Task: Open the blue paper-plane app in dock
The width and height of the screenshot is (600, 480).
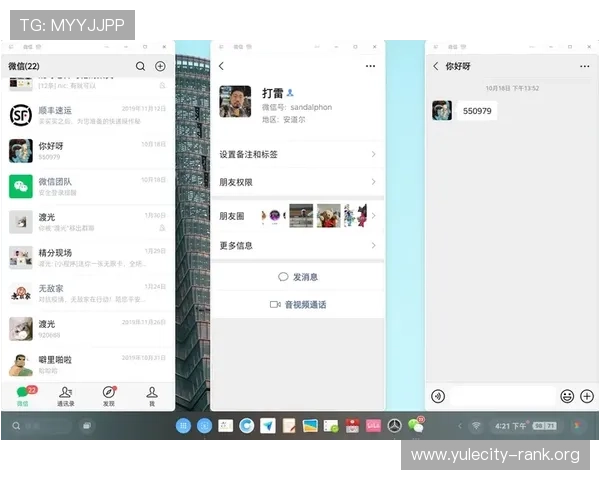Action: [267, 426]
